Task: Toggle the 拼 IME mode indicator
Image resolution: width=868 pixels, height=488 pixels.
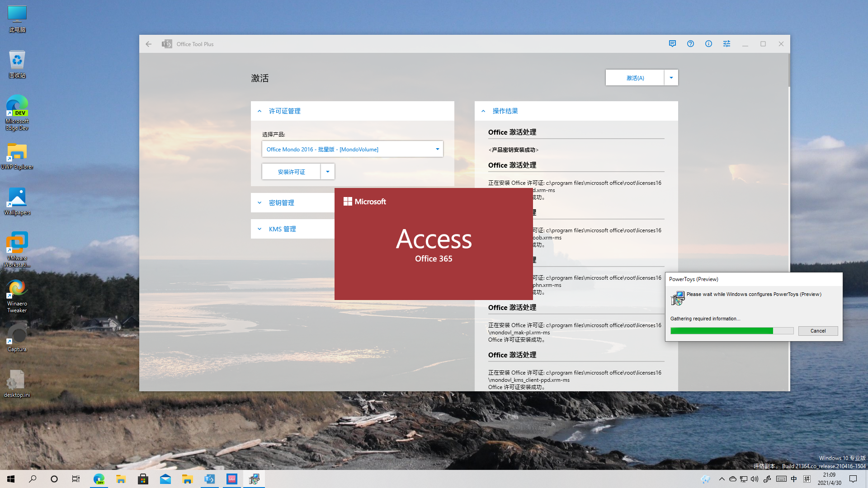Action: click(x=807, y=479)
